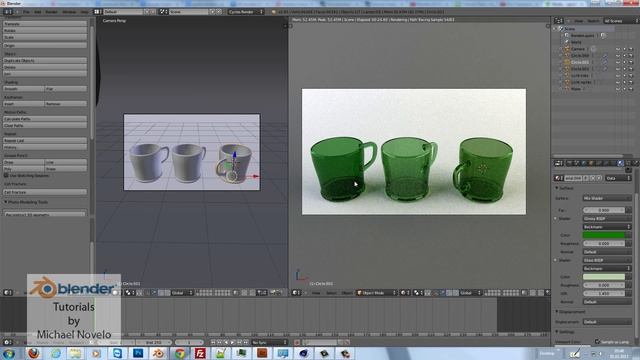Enable the Sample as Lamp checkbox
The image size is (640, 360).
598,342
